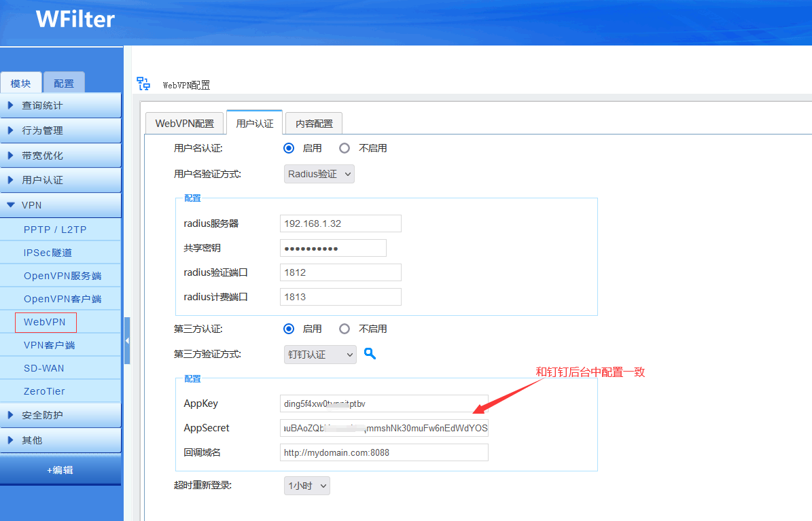The height and width of the screenshot is (521, 812).
Task: Open the 用户名验证方式 Radius验证 dropdown
Action: 319,174
